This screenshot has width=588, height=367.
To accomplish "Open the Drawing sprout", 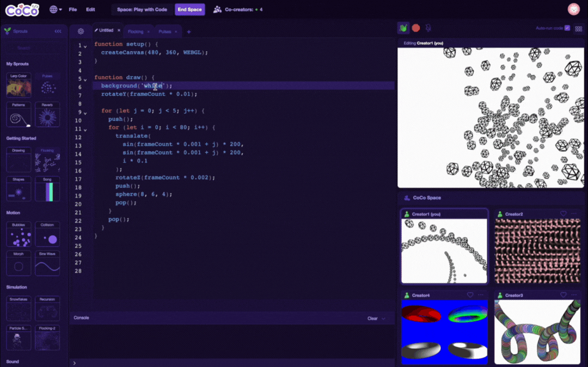I will click(19, 160).
